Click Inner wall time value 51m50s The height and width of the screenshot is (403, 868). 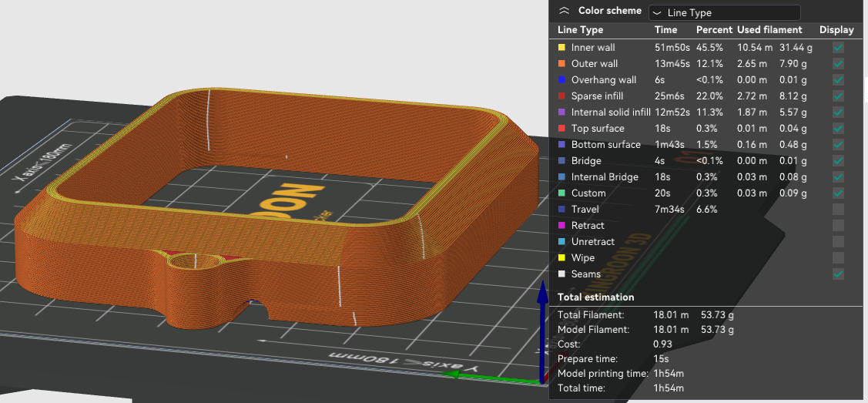point(672,48)
